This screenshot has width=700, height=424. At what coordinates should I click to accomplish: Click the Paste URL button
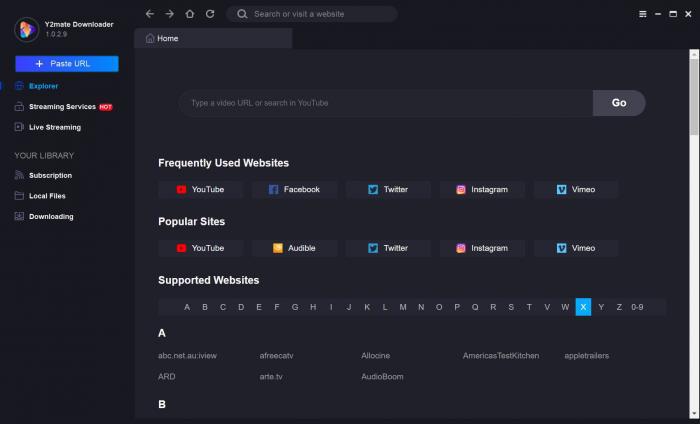pos(67,64)
